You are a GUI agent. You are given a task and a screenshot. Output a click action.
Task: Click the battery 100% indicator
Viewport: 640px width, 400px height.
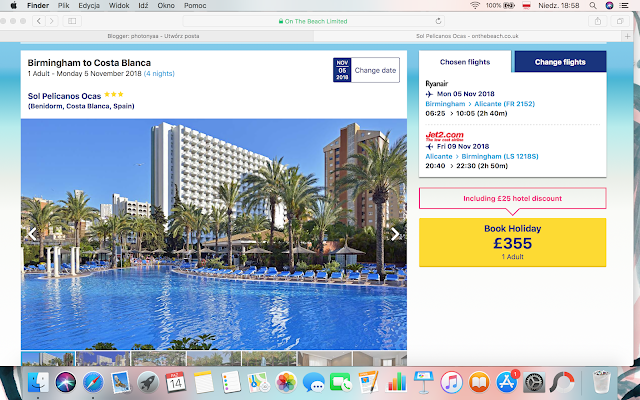click(x=500, y=5)
